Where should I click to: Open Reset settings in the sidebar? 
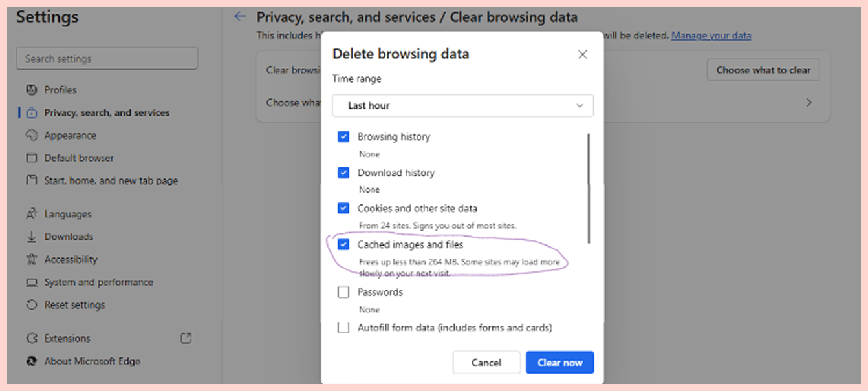click(x=74, y=305)
